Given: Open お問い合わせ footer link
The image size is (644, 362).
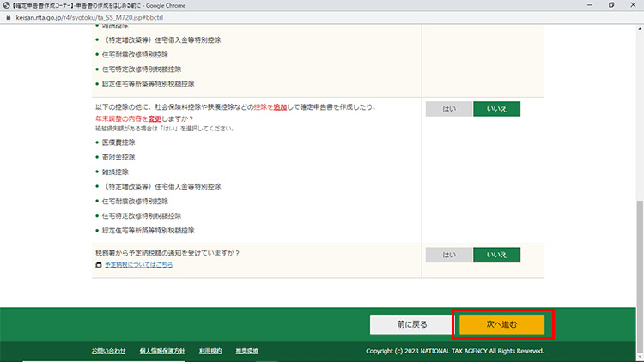Looking at the screenshot, I should (x=108, y=351).
